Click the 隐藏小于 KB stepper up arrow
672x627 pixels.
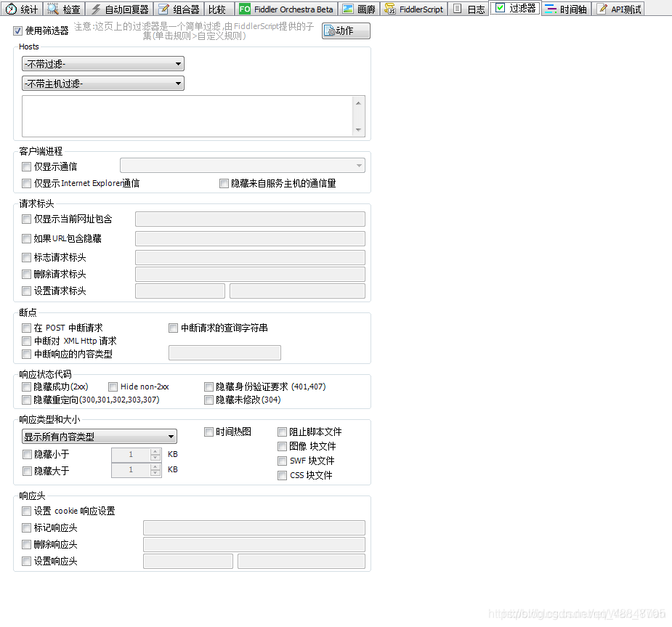pyautogui.click(x=153, y=451)
